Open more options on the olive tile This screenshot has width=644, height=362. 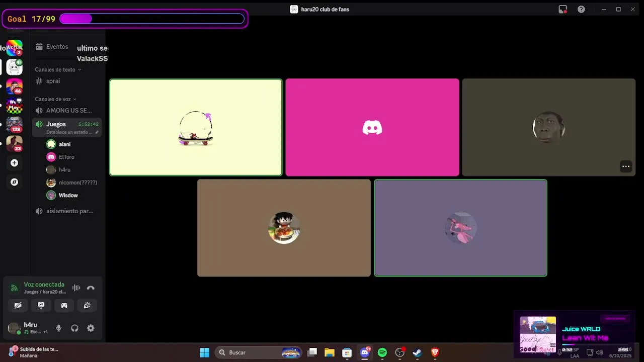[x=626, y=166]
